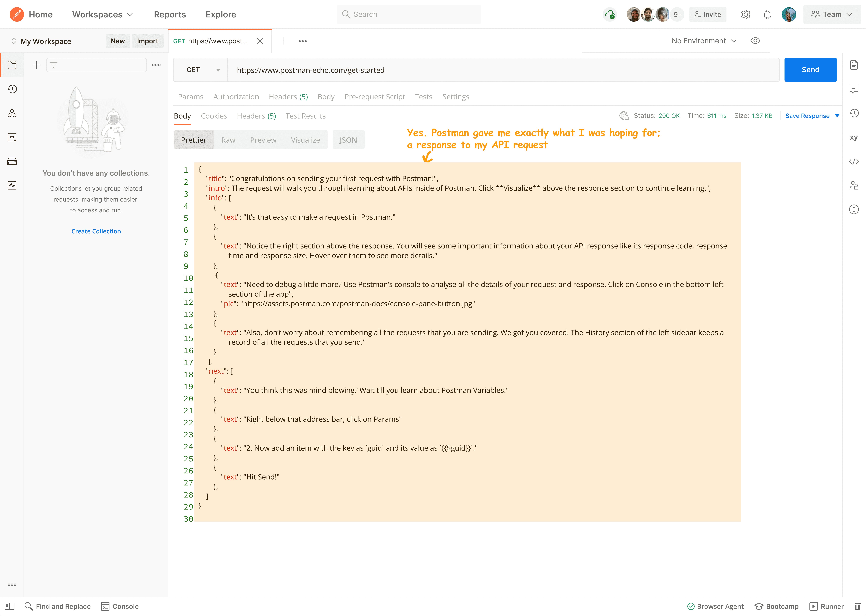
Task: Open the request Headers (5) tab
Action: tap(288, 97)
